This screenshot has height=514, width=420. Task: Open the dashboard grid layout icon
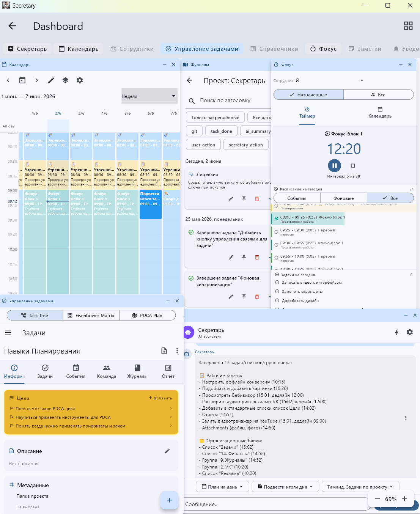coord(408,26)
